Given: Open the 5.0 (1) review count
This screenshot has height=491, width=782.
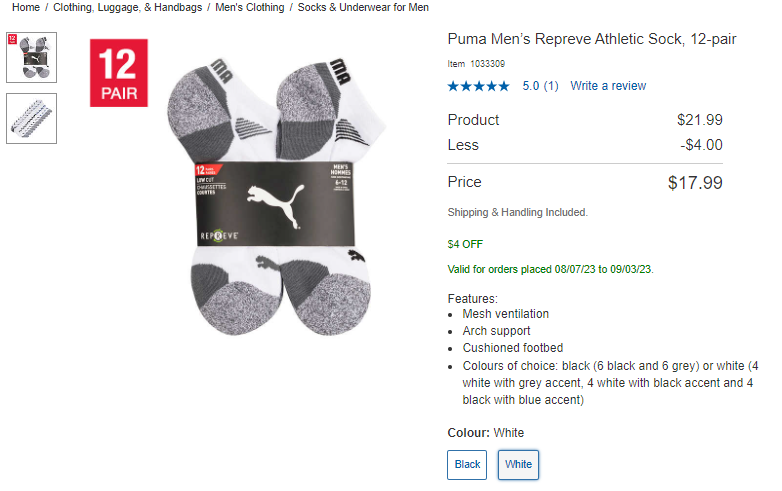Looking at the screenshot, I should pos(540,86).
